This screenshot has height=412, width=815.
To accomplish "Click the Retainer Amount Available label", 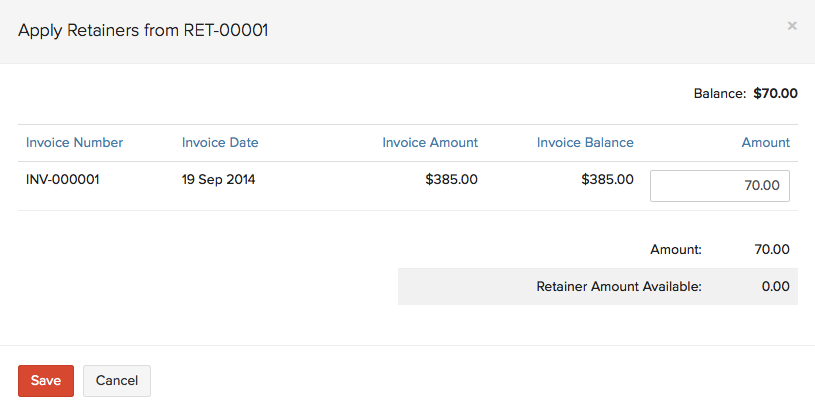I will coord(619,286).
